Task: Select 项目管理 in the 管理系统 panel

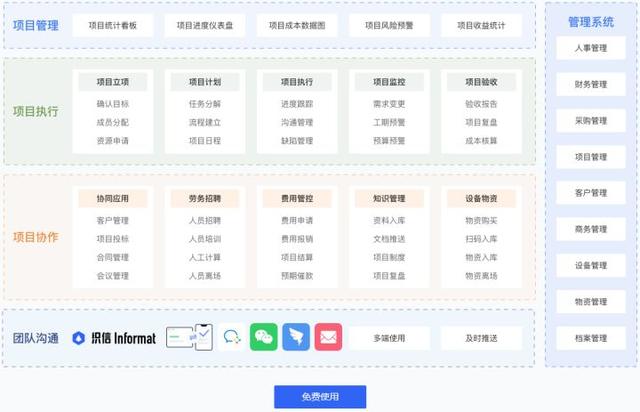Action: pos(591,157)
